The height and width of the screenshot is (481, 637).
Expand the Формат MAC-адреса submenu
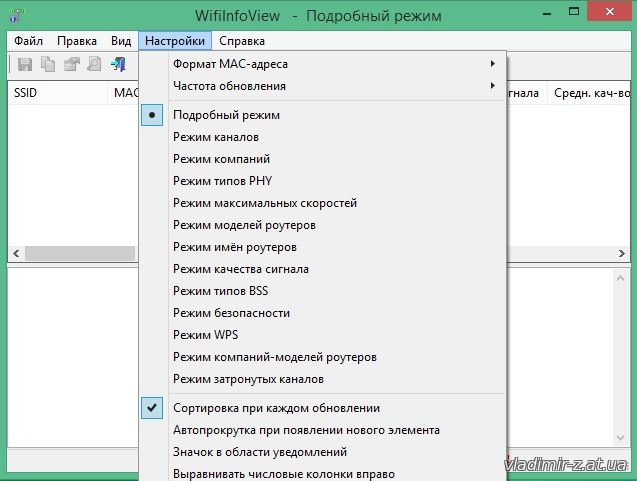[322, 64]
